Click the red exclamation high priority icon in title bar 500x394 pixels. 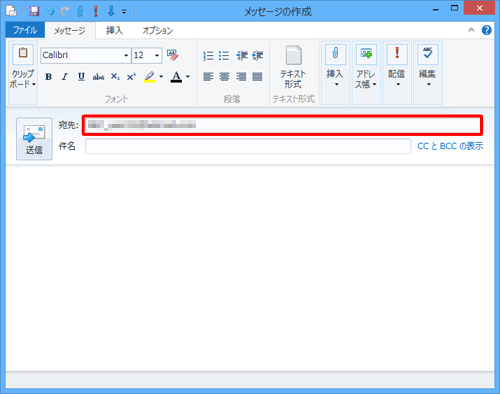point(96,11)
